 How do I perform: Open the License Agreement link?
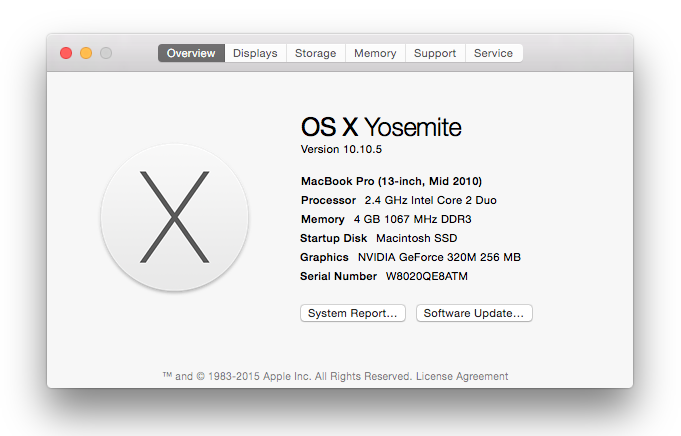(x=462, y=376)
